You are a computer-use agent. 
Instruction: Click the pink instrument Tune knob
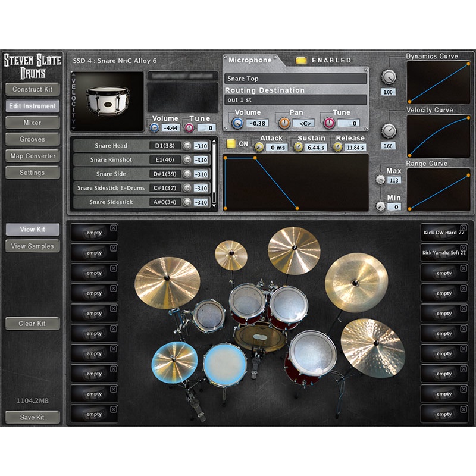pyautogui.click(x=189, y=127)
